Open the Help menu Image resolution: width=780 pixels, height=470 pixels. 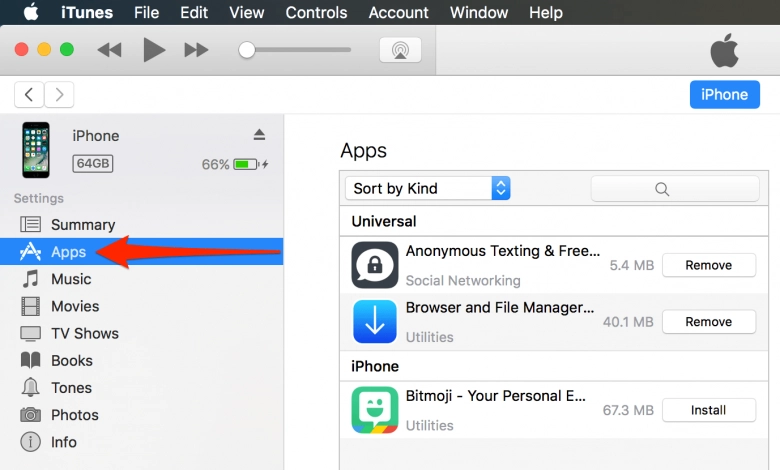point(546,12)
